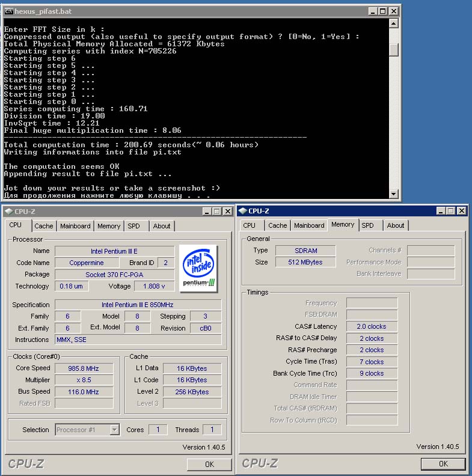472x476 pixels.
Task: Click console line 'The computation seems OK'
Action: tap(62, 166)
